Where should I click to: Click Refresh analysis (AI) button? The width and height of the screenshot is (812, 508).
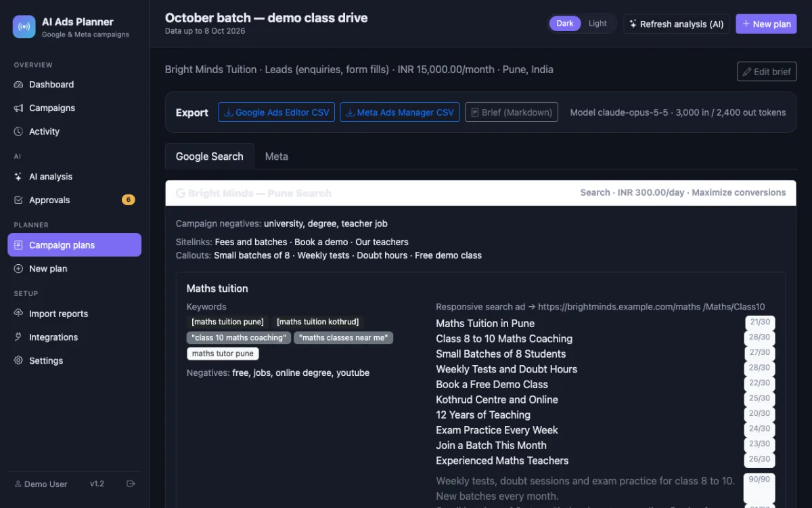pyautogui.click(x=677, y=24)
